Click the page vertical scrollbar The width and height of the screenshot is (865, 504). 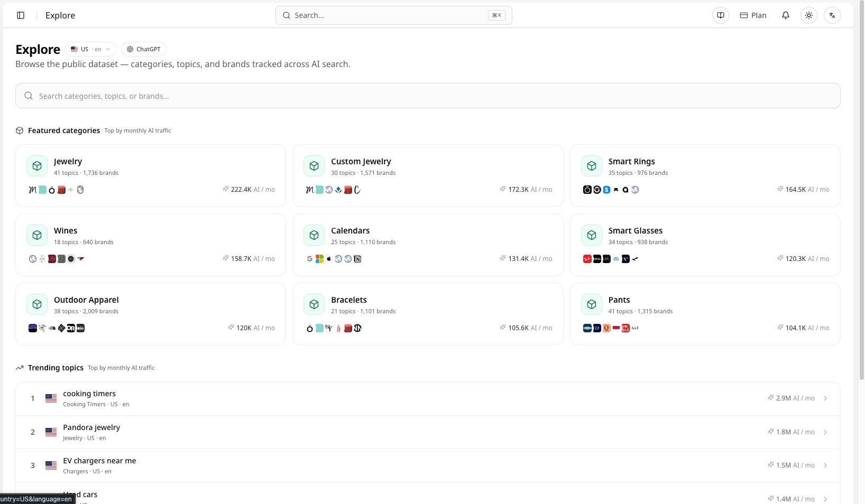[861, 190]
